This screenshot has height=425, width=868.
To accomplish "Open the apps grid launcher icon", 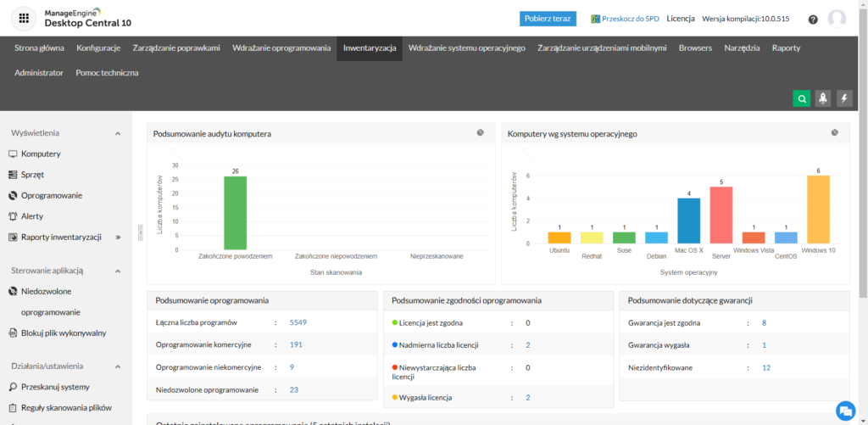I will 25,18.
